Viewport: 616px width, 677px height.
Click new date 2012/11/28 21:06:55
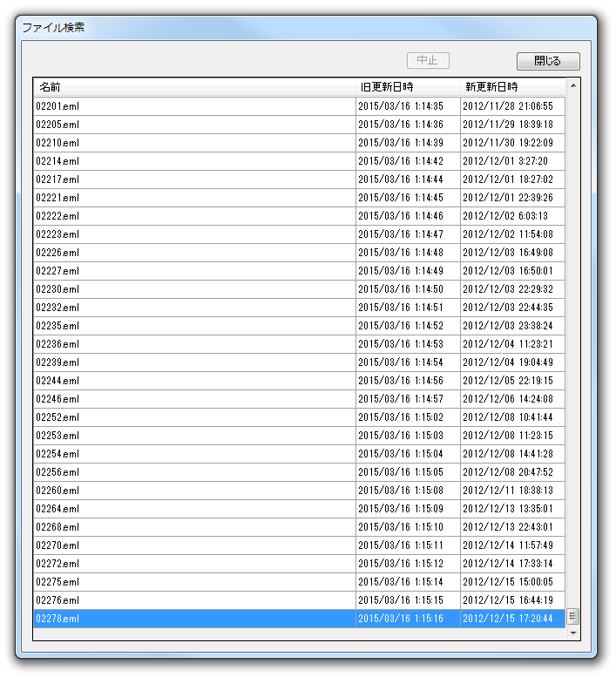(508, 106)
